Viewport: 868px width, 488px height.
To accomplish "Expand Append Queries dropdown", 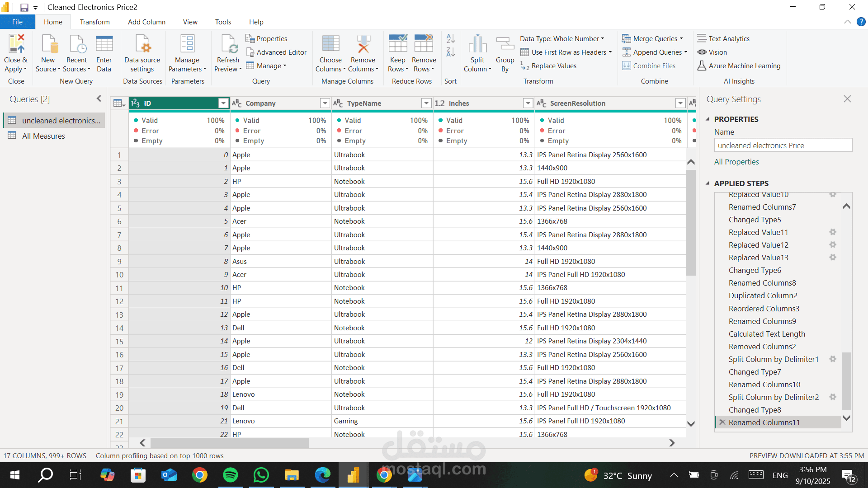I will point(686,52).
